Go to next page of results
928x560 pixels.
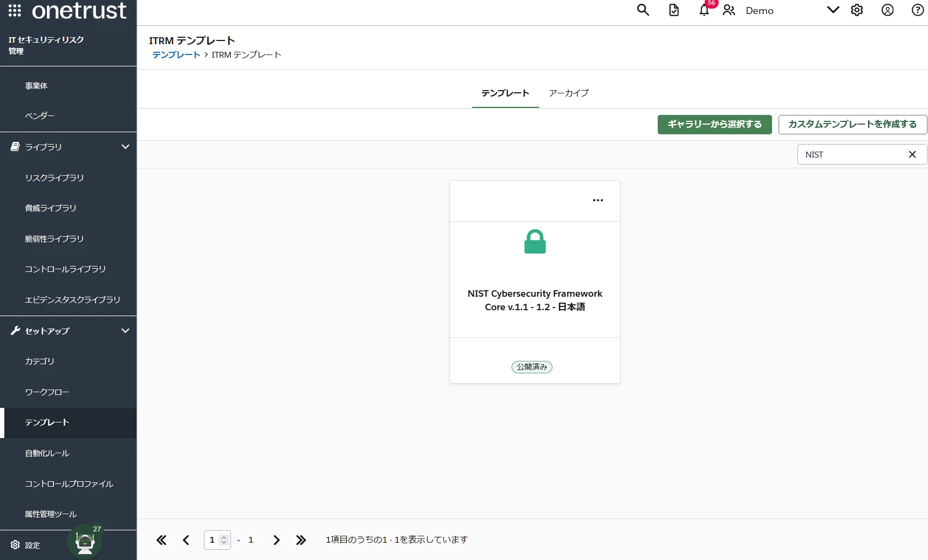tap(276, 540)
